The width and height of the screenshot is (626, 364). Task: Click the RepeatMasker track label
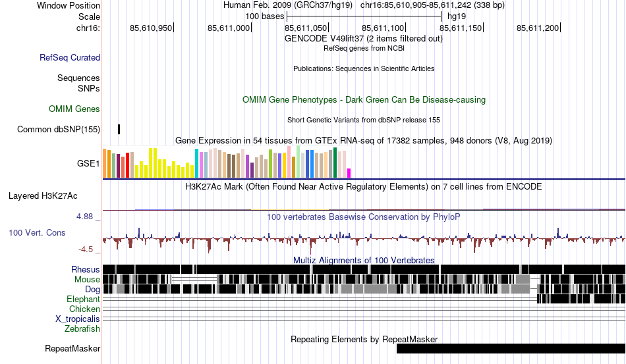[x=72, y=348]
